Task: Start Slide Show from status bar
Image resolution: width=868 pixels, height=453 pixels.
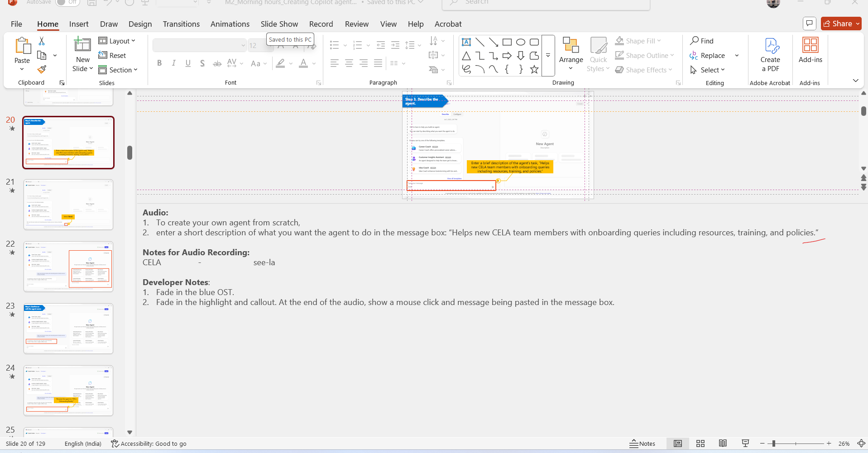Action: [x=745, y=443]
